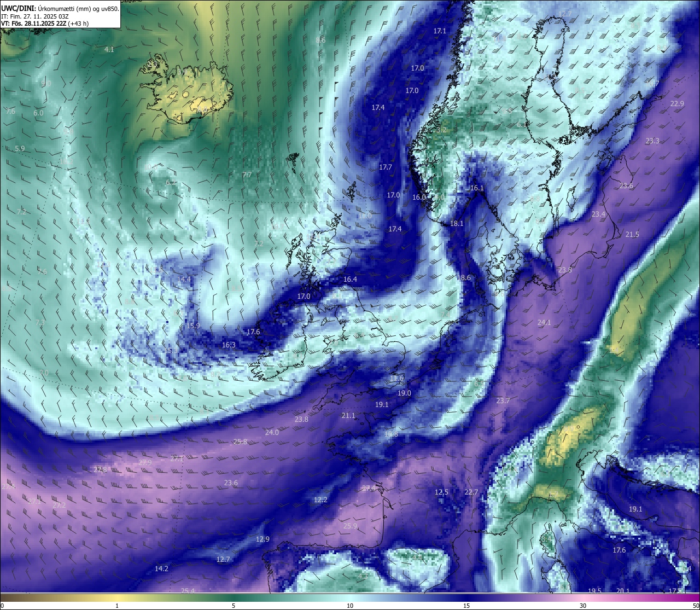Click the 24.1 value label
This screenshot has height=610, width=700.
click(544, 323)
